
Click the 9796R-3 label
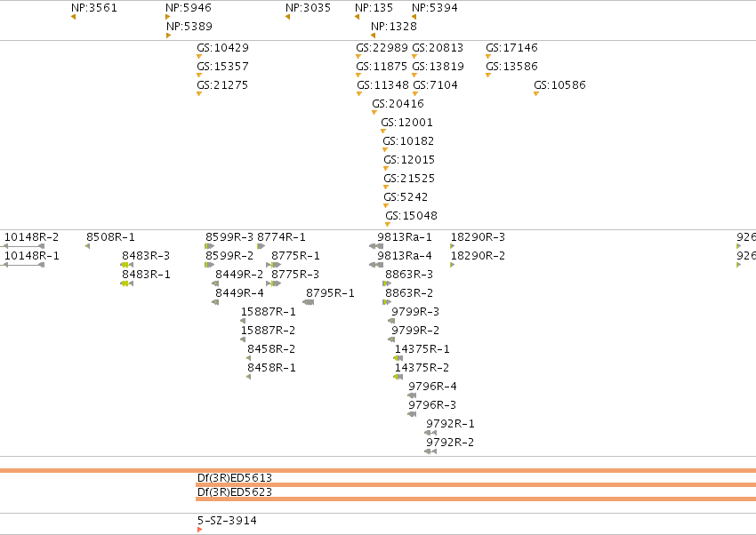point(432,406)
